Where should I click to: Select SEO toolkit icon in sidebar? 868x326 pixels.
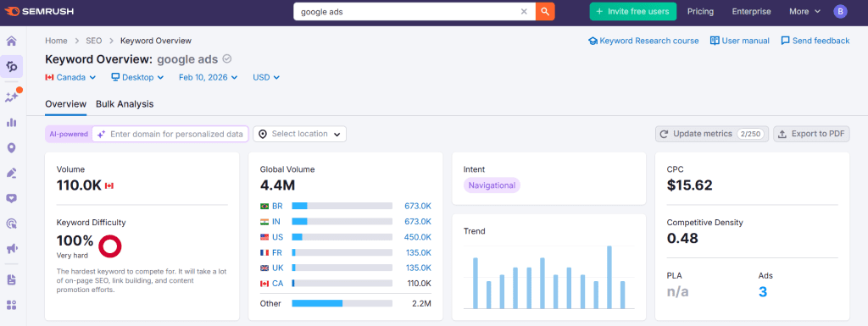point(12,66)
